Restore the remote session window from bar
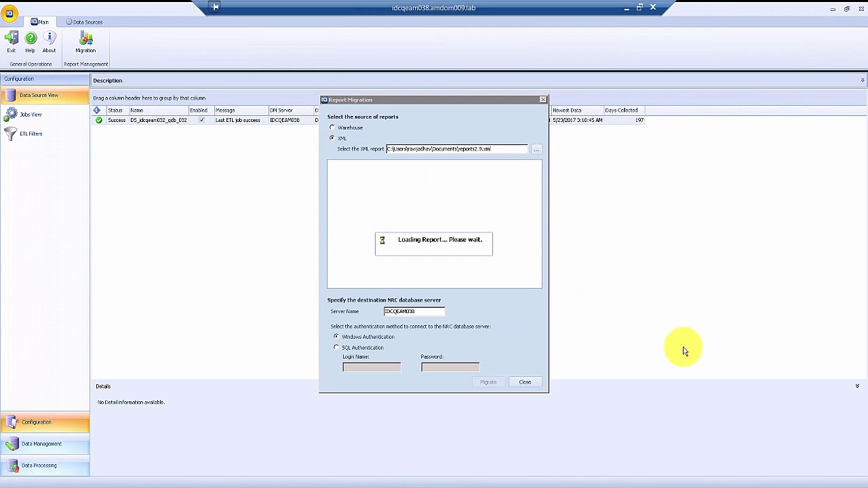This screenshot has width=868, height=488. click(x=639, y=7)
